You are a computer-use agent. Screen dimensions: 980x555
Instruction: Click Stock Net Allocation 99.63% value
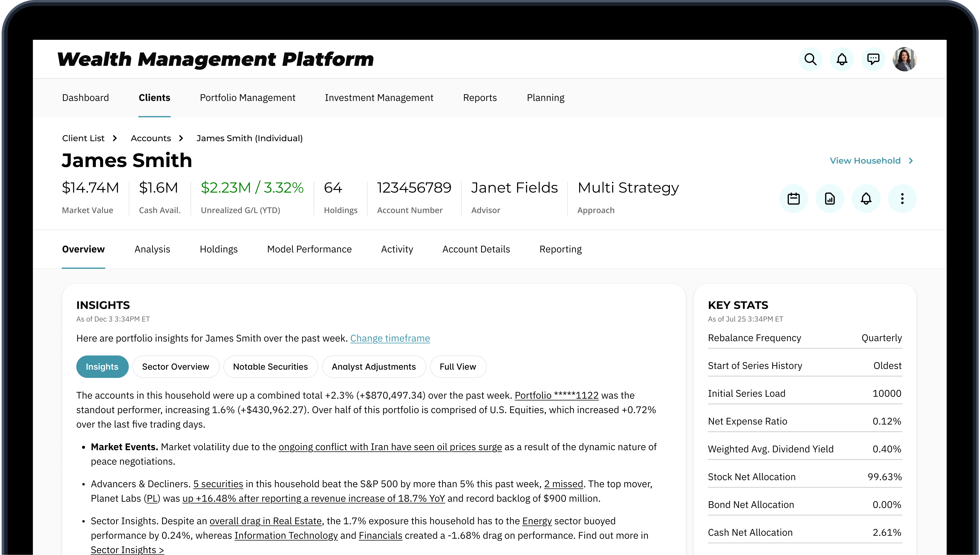click(885, 476)
